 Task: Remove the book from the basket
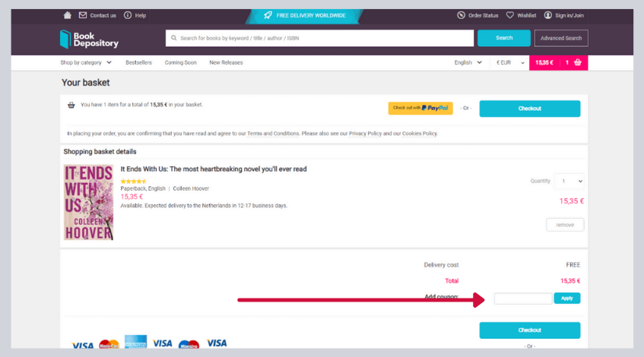pos(565,225)
